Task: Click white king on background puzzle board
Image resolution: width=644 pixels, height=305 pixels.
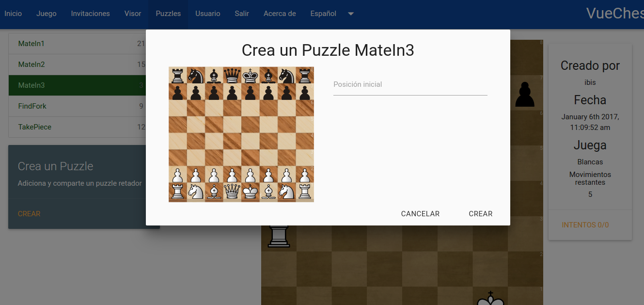Action: (490, 298)
